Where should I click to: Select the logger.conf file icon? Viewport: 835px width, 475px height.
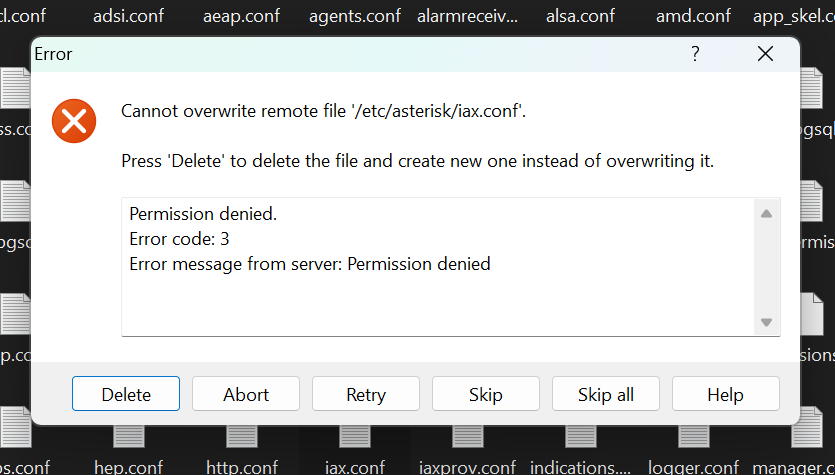tap(693, 437)
